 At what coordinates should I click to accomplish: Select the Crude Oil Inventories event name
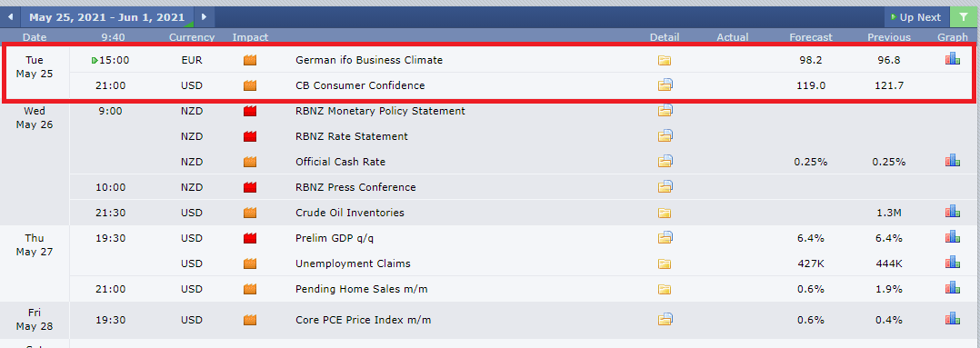349,213
